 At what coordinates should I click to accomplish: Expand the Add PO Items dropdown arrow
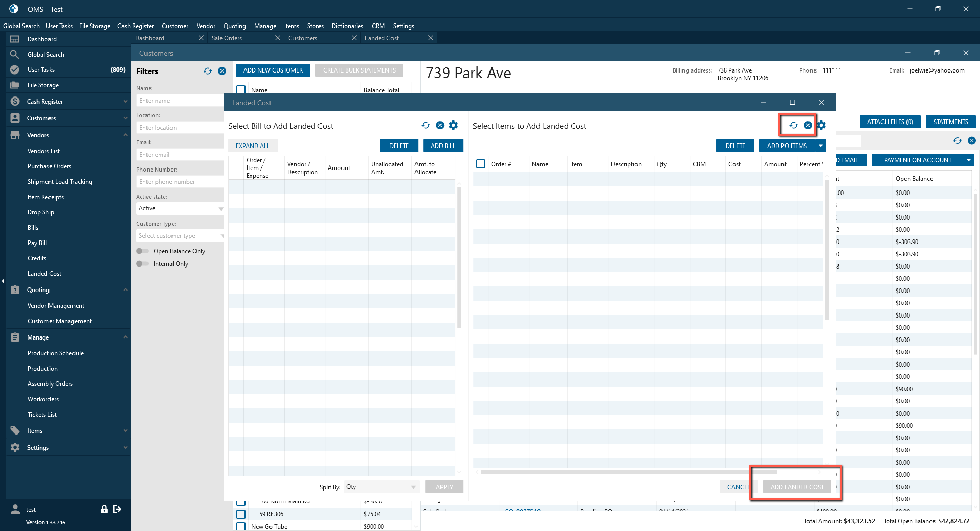point(821,146)
